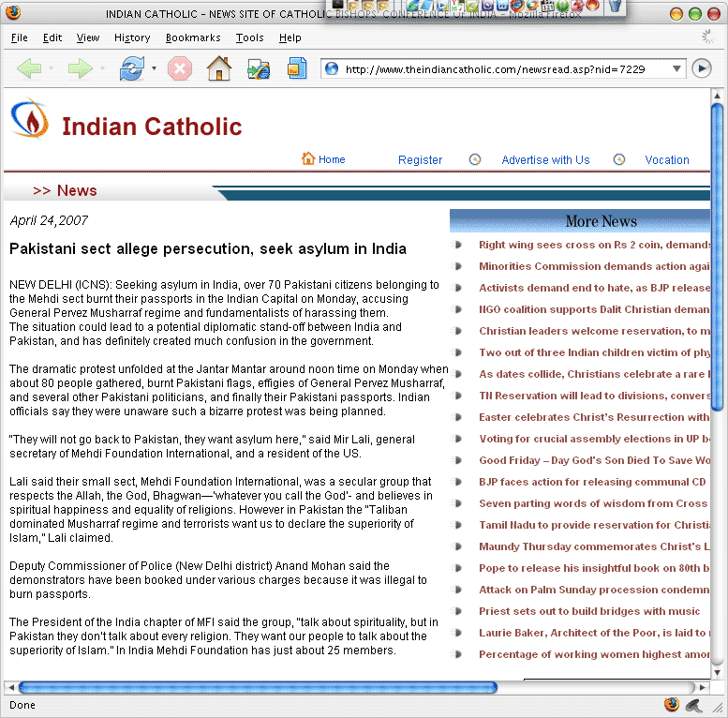Open the Help menu

(290, 37)
